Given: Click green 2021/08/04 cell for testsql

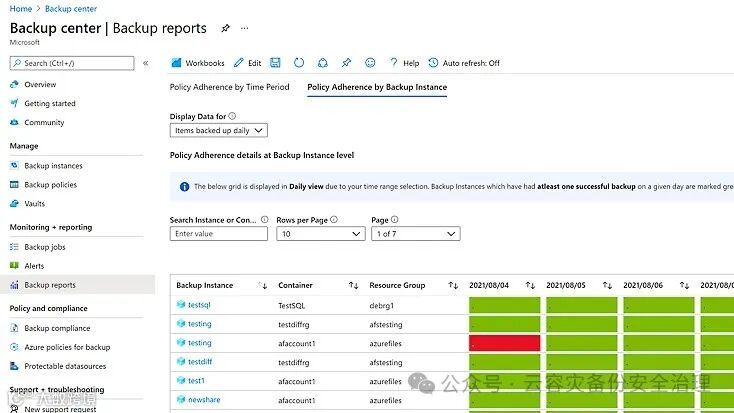Looking at the screenshot, I should click(x=504, y=305).
